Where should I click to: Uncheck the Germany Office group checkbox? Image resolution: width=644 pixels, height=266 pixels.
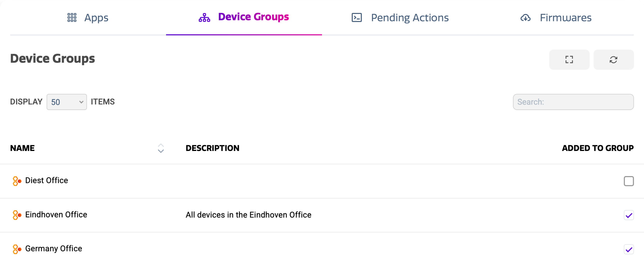pos(629,249)
